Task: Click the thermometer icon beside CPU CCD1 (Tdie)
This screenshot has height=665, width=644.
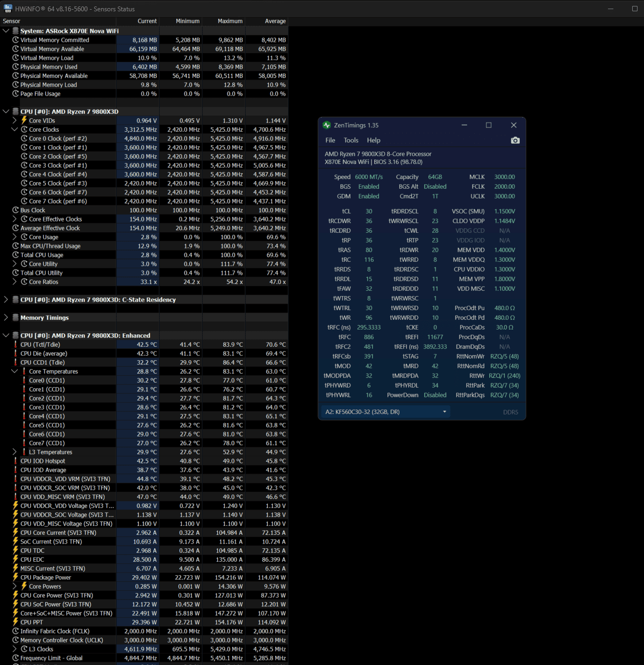Action: pos(16,362)
